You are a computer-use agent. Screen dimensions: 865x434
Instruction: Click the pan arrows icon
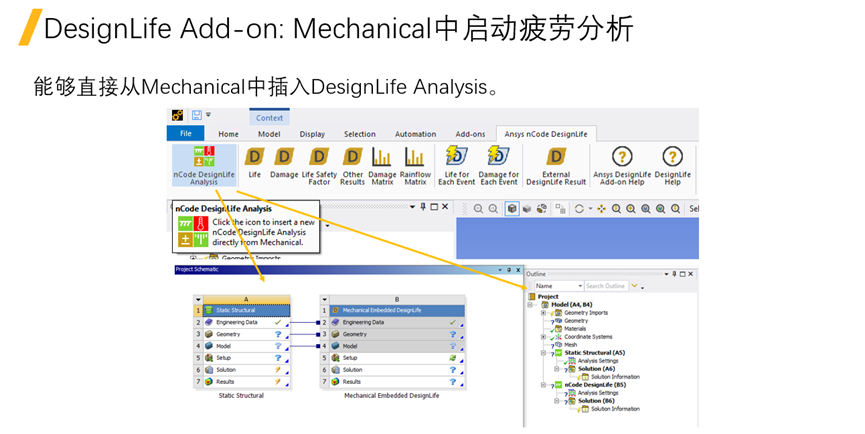click(601, 208)
